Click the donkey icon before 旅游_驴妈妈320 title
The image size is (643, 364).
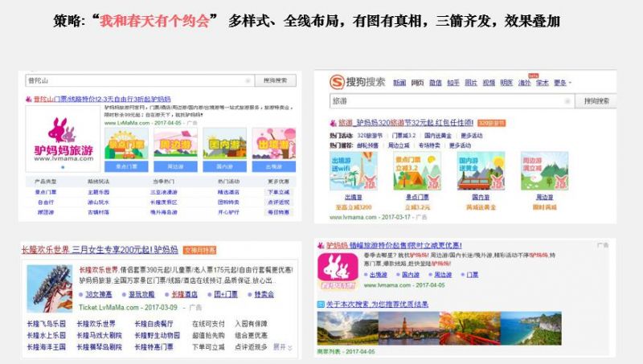pos(333,123)
